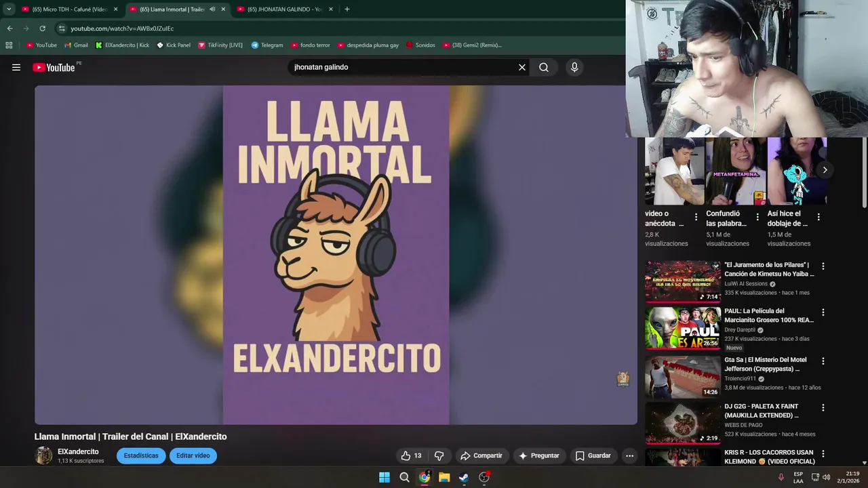Open the Gmail bookmark

pyautogui.click(x=76, y=45)
